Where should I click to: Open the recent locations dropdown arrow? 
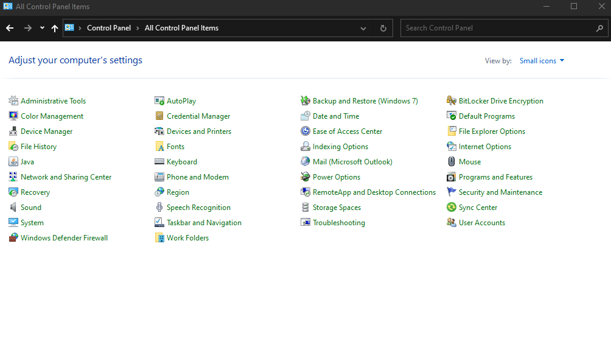click(x=42, y=27)
